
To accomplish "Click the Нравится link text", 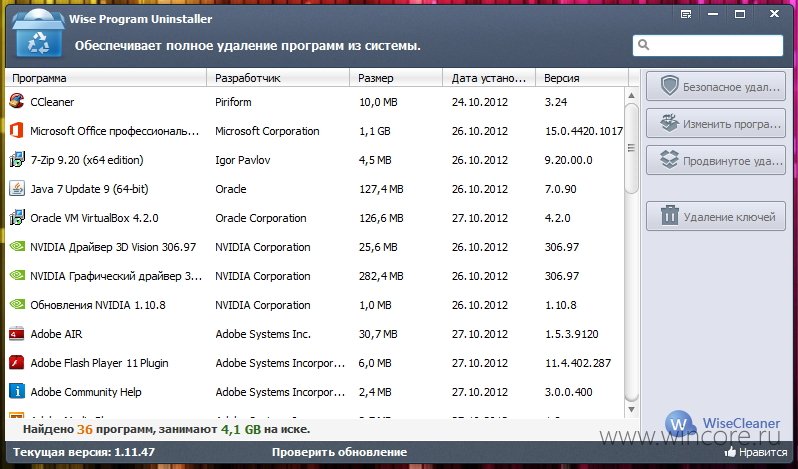I will pyautogui.click(x=763, y=452).
